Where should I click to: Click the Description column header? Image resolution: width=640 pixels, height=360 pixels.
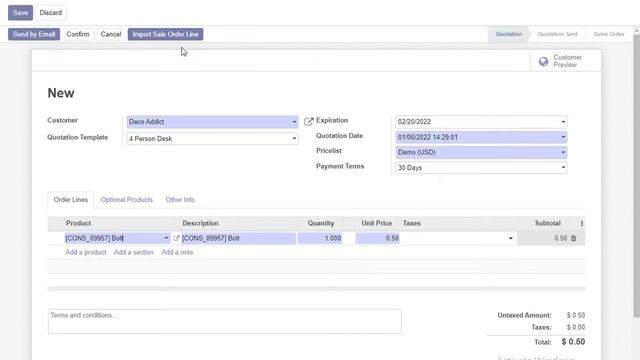point(200,223)
